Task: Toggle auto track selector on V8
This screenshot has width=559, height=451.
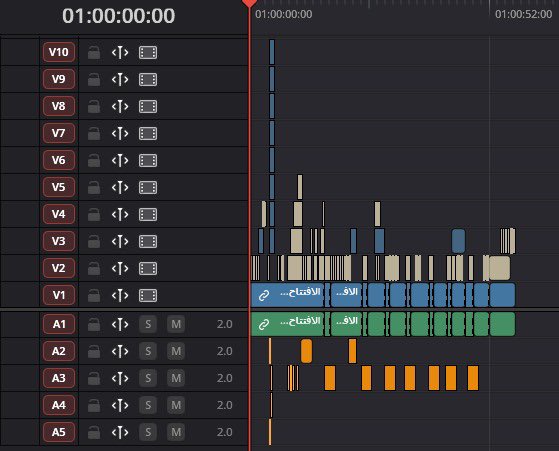Action: (120, 107)
